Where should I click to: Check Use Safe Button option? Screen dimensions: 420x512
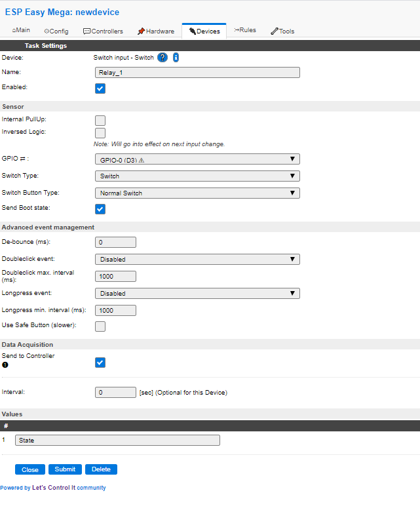[x=100, y=326]
